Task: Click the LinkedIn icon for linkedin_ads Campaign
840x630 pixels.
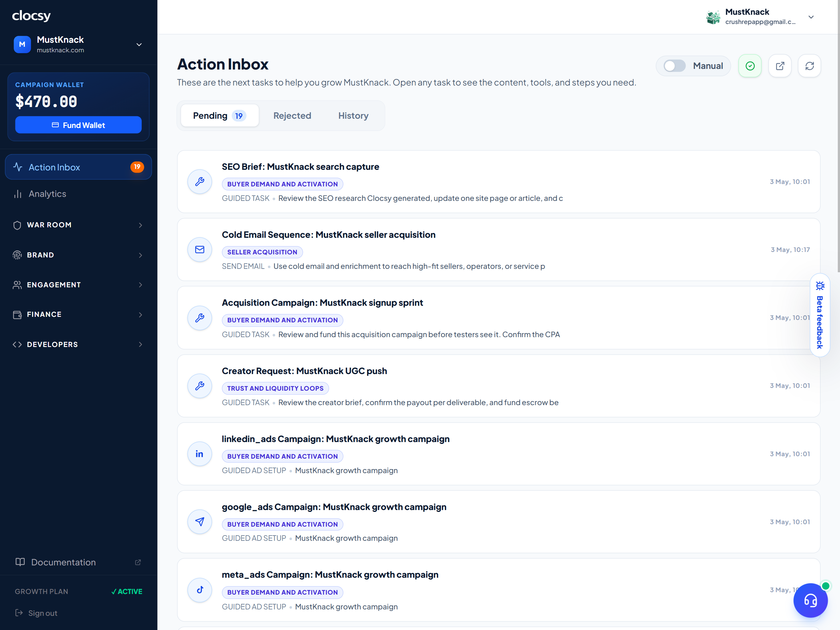Action: [x=199, y=454]
